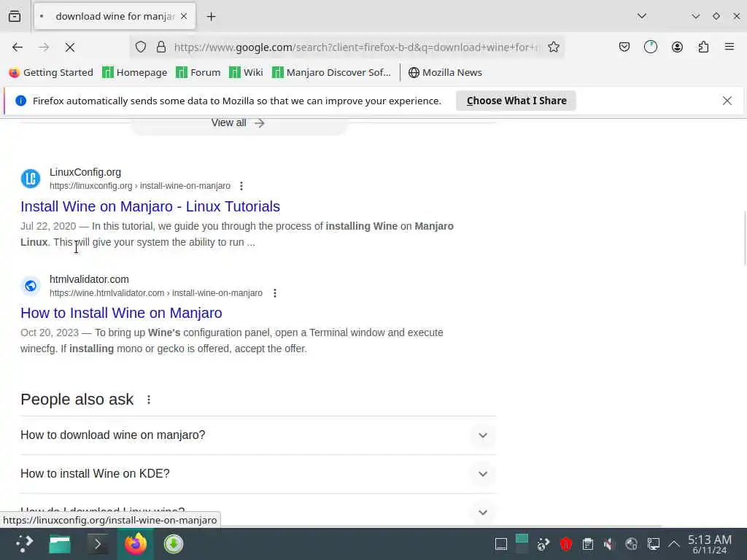Open Forum bookmark
Image resolution: width=747 pixels, height=560 pixels.
coord(198,72)
